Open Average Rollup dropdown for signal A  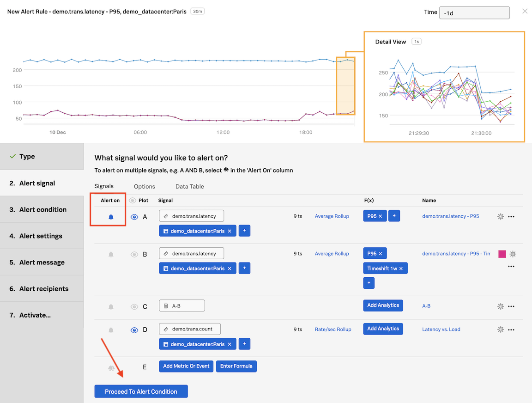[x=332, y=216]
